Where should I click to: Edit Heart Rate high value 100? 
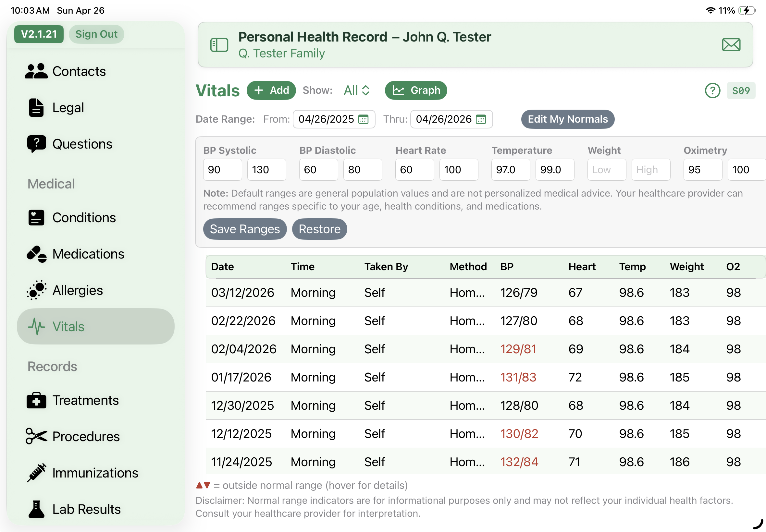click(459, 170)
